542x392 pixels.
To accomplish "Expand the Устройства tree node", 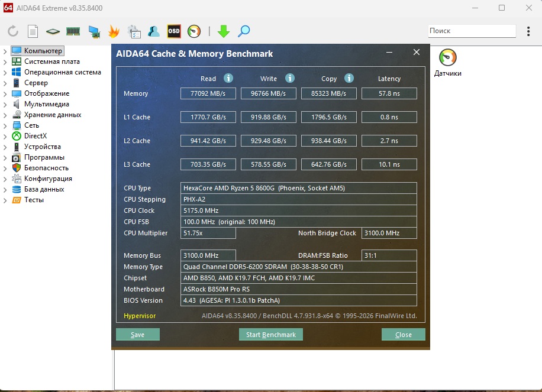I will click(x=5, y=147).
